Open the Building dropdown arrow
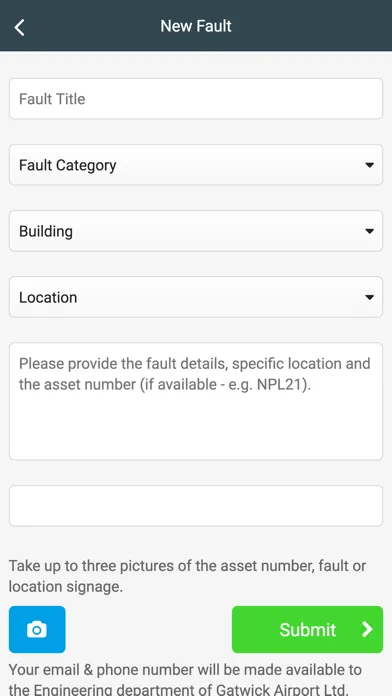The width and height of the screenshot is (392, 696). pos(369,231)
